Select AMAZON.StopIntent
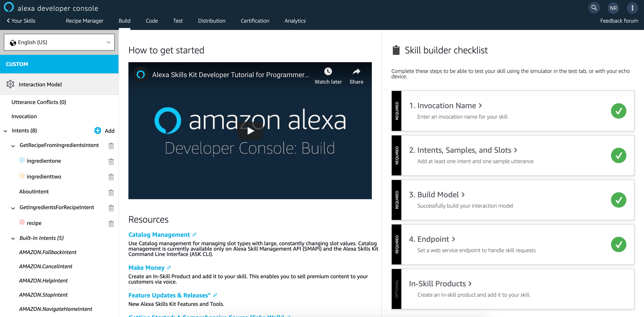 pyautogui.click(x=44, y=295)
